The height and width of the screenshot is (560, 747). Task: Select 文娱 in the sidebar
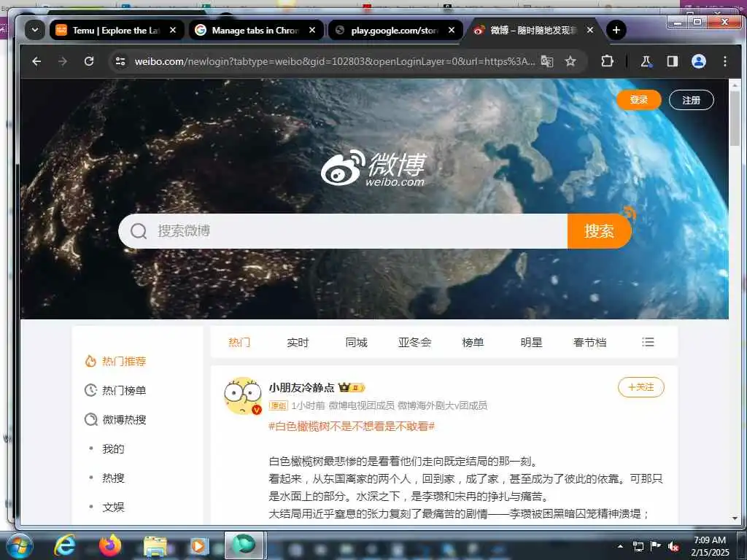(x=113, y=507)
